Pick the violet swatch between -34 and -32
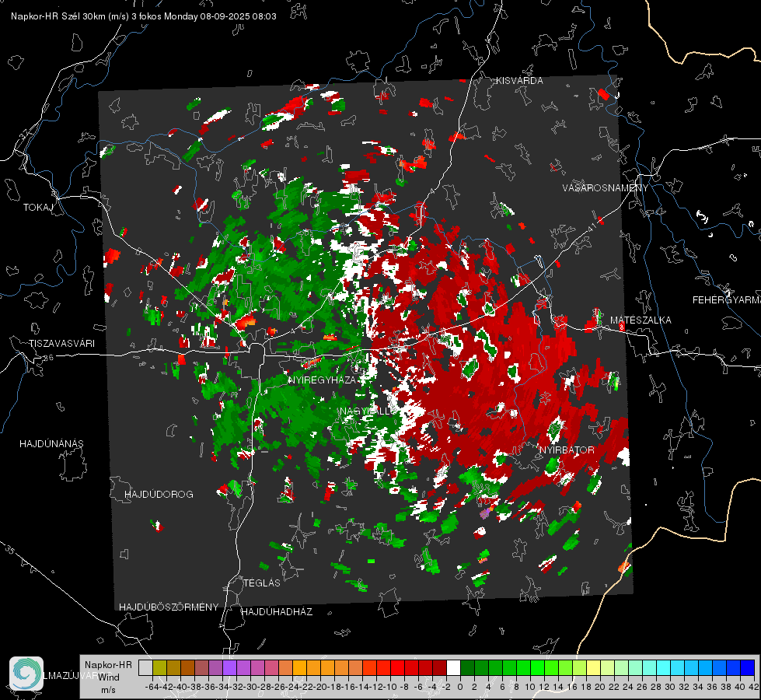 229,668
